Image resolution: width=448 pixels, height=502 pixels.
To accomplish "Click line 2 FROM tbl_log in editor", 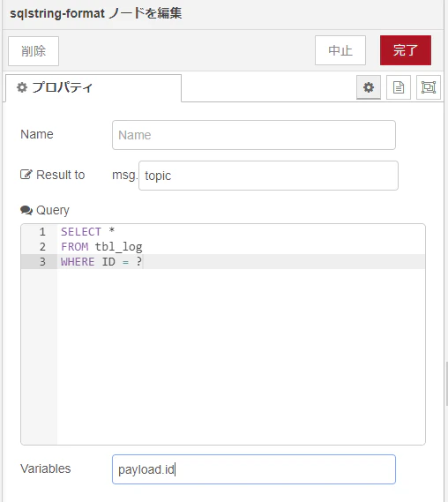I will click(101, 246).
